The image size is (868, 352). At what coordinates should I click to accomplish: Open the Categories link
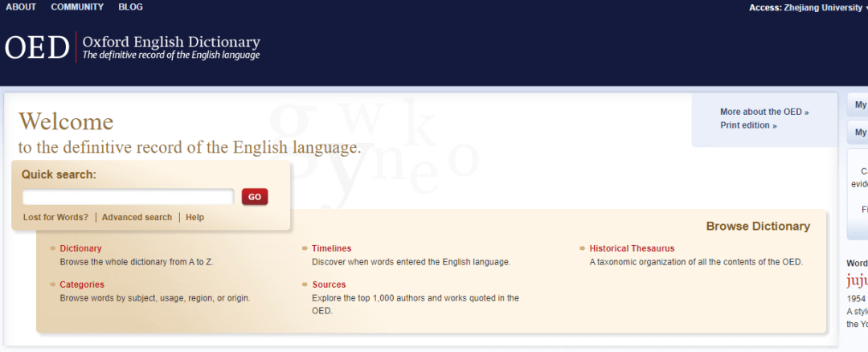(82, 284)
